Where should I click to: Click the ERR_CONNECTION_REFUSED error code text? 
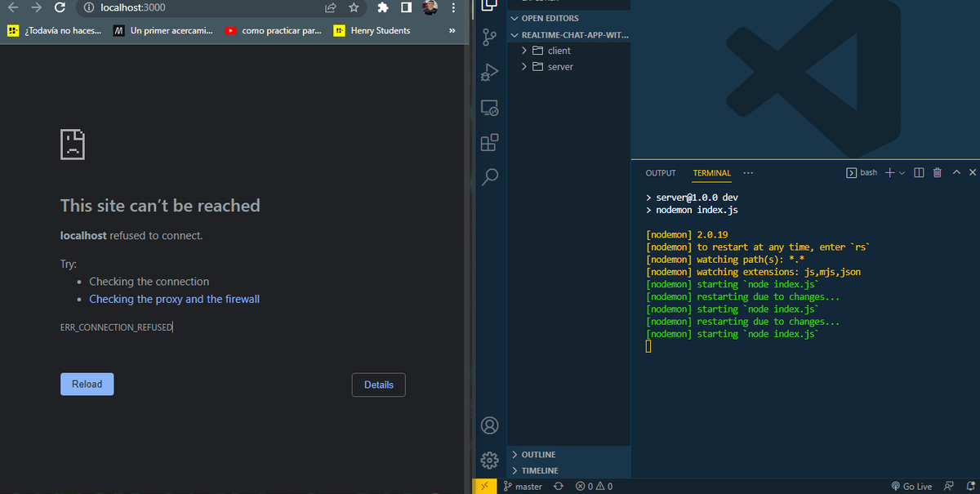(116, 327)
